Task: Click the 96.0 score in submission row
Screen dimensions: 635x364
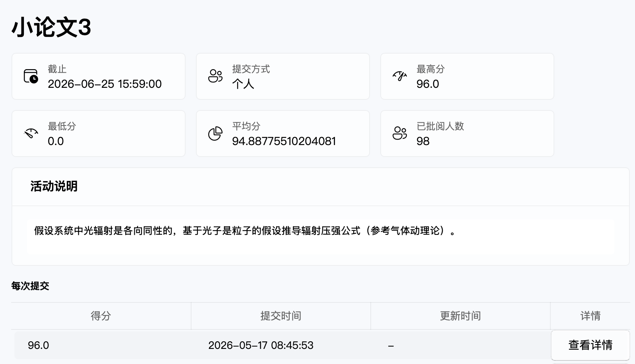Action: tap(38, 345)
